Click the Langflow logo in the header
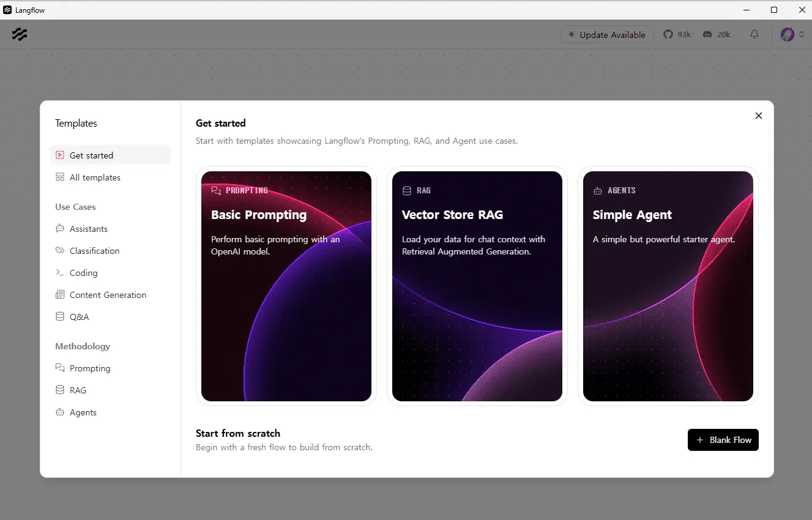 20,34
